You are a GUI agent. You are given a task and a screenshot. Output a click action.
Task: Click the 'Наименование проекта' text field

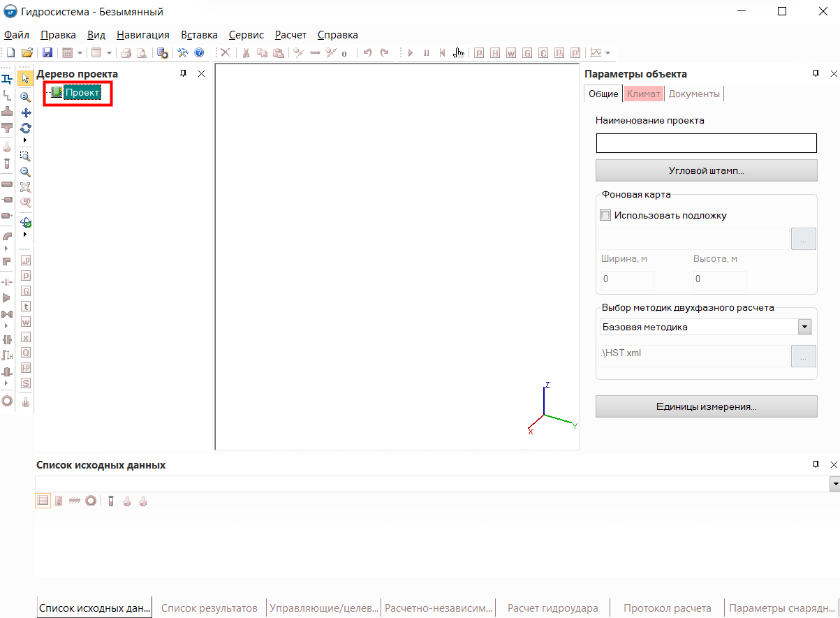706,143
